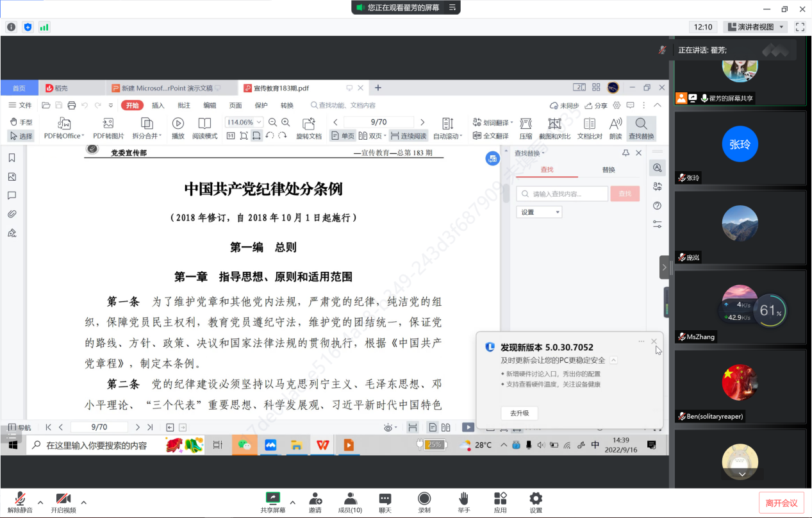Open WeChat from the Windows taskbar
The image size is (812, 518).
coord(244,445)
